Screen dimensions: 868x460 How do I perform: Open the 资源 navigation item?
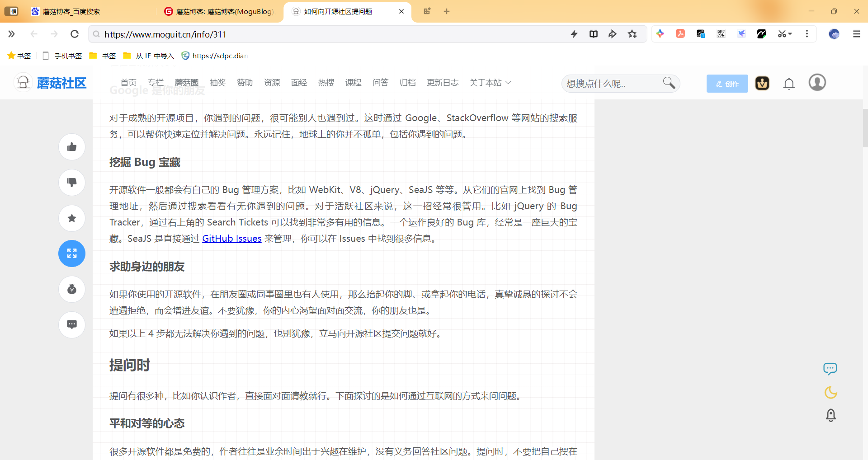(272, 83)
